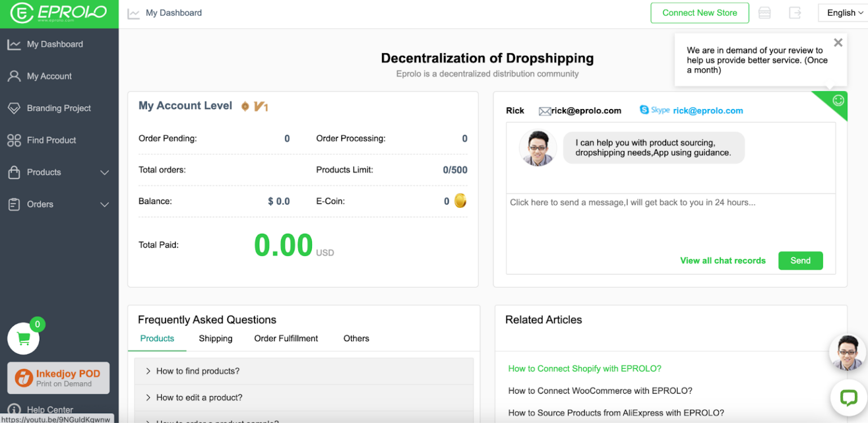Select the Order Fulfillment FAQ tab
Viewport: 868px width, 423px height.
pyautogui.click(x=286, y=338)
